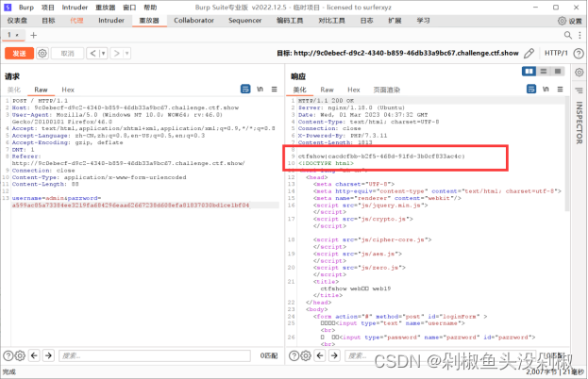Viewport: 588px width, 379px height.
Task: Toggle response non-printable chars \n icon
Action: click(x=546, y=90)
